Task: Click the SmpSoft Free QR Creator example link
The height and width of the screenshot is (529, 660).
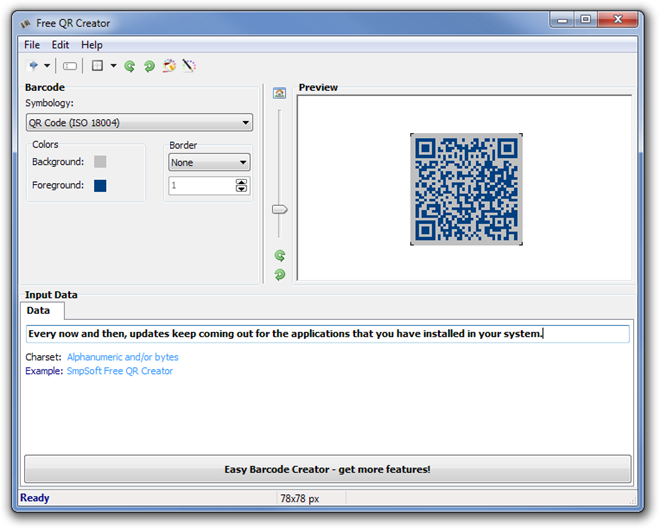Action: [x=120, y=371]
